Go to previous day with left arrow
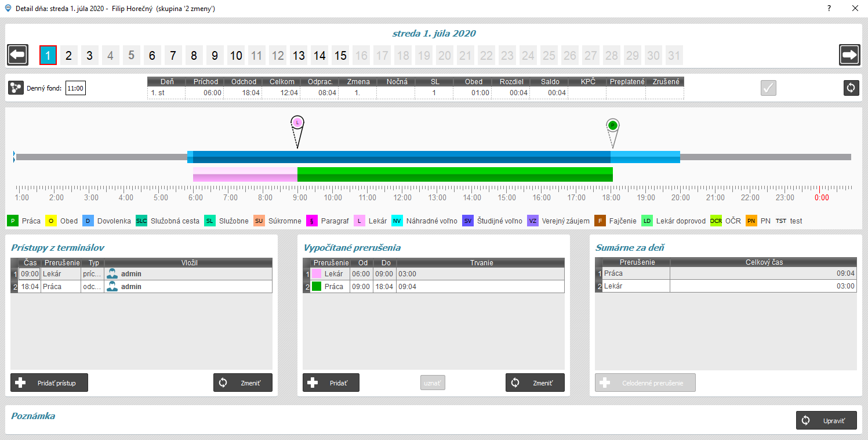Viewport: 868px width, 440px height. pos(17,55)
